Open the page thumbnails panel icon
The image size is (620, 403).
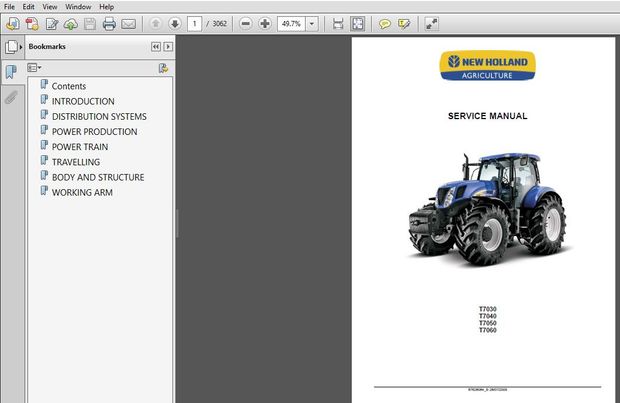click(11, 47)
